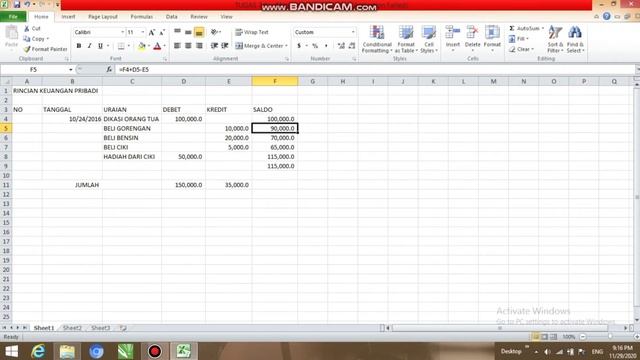Viewport: 640px width, 360px height.
Task: Toggle Italic formatting
Action: pos(89,46)
